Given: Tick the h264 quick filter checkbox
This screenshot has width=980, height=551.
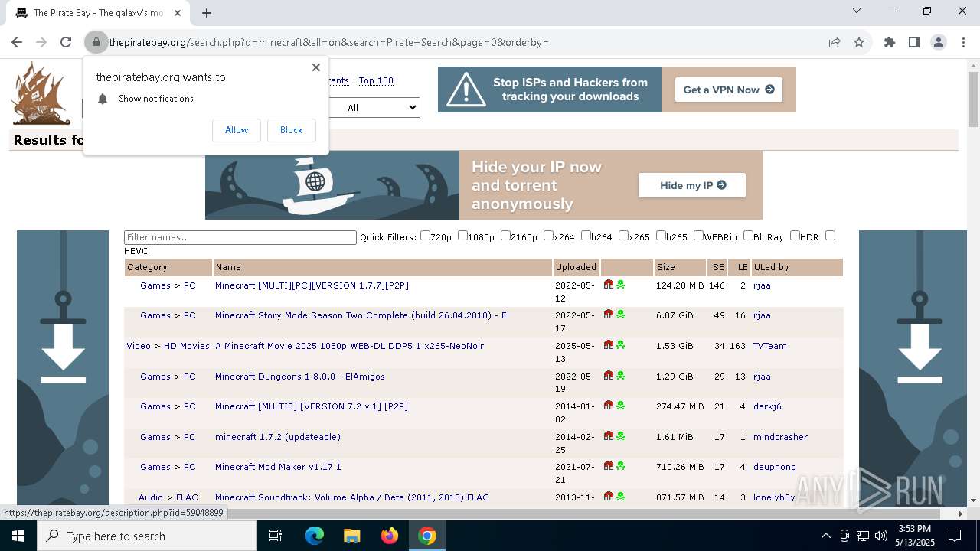Looking at the screenshot, I should point(586,236).
